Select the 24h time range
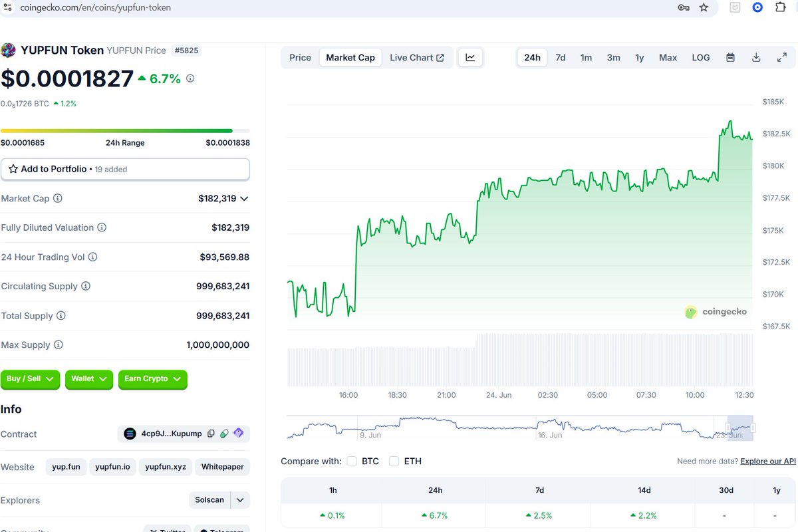 (x=532, y=58)
